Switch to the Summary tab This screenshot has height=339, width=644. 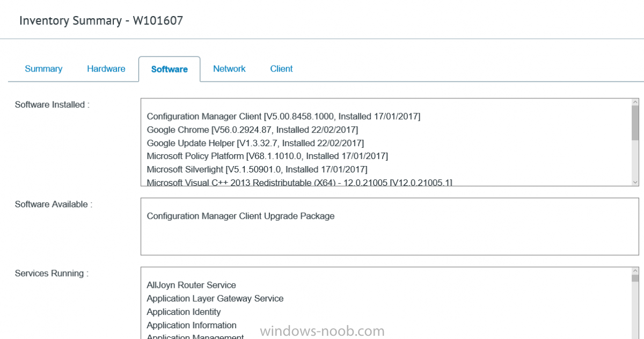point(43,69)
